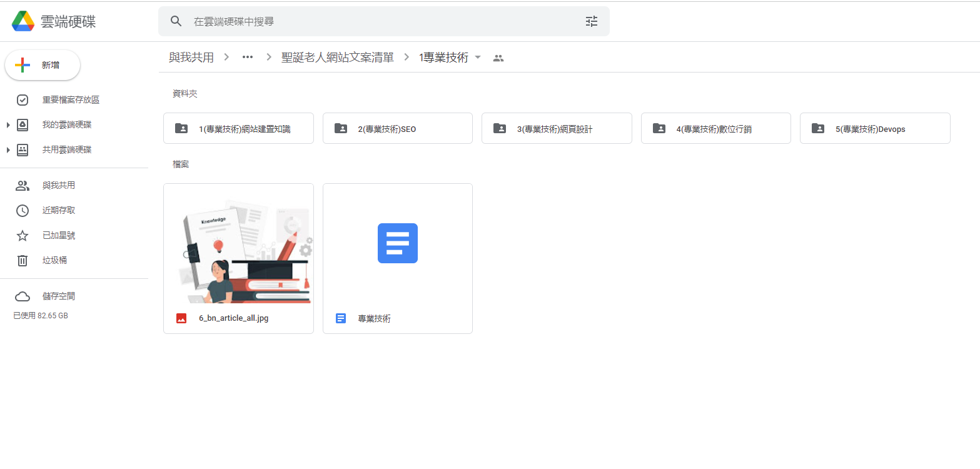Click 與我共用 breadcrumb link
Screen dimensions: 980x469
tap(191, 58)
